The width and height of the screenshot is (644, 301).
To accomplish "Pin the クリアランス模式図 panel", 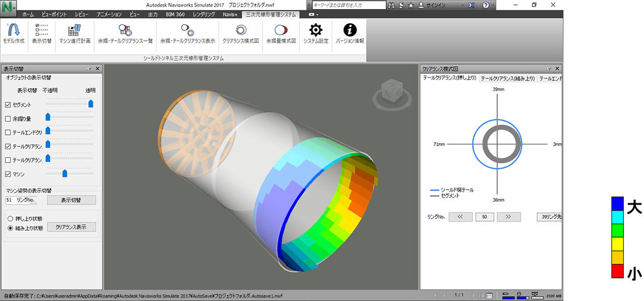I will pos(550,69).
